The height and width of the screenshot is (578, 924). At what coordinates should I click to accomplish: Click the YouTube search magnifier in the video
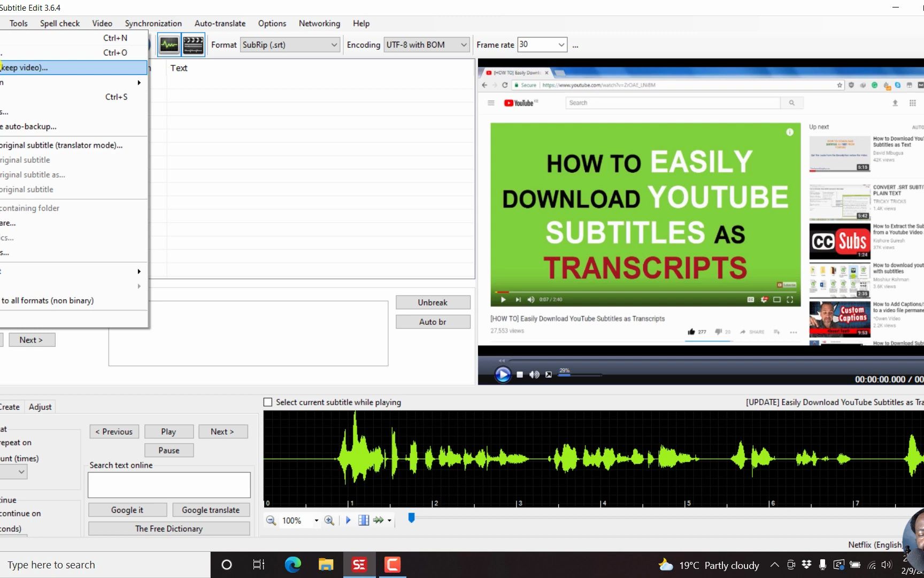pyautogui.click(x=792, y=103)
